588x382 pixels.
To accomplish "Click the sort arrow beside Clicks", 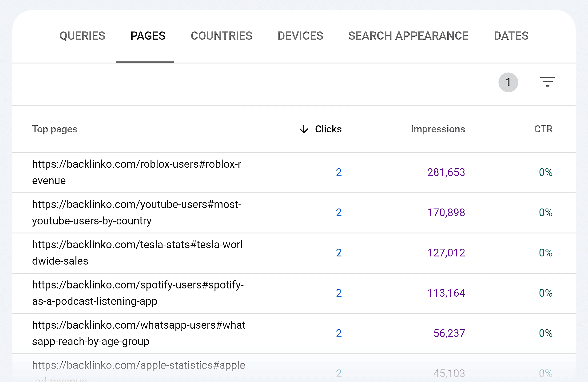I will [x=304, y=129].
